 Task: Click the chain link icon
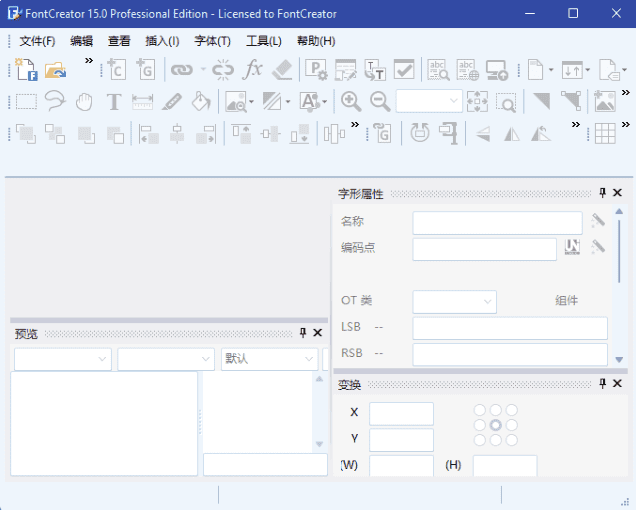point(181,70)
